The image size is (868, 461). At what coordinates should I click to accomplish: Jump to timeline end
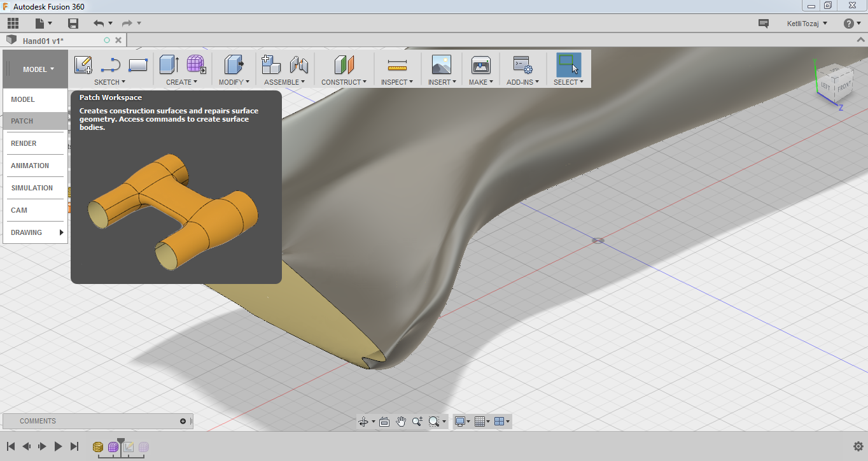(x=74, y=447)
